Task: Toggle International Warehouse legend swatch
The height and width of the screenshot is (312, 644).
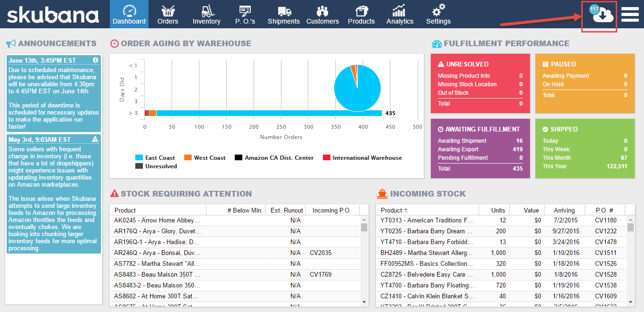Action: tap(327, 158)
